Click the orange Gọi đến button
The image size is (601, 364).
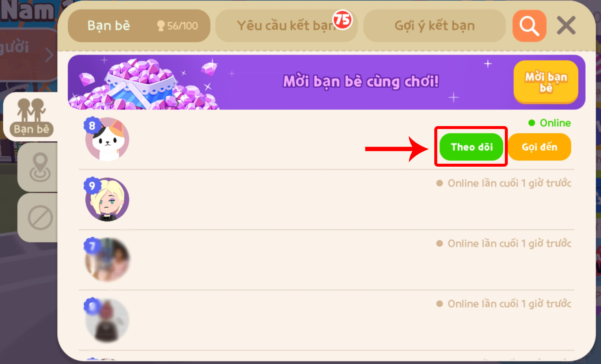tap(539, 147)
